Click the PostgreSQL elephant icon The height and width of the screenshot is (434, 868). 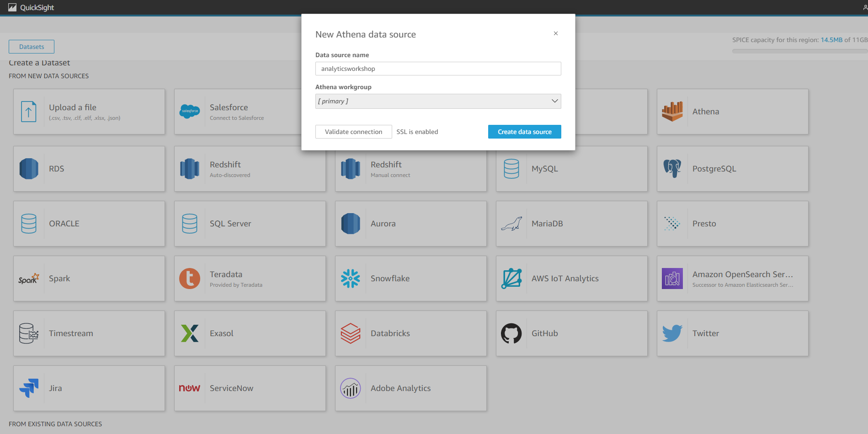tap(672, 169)
